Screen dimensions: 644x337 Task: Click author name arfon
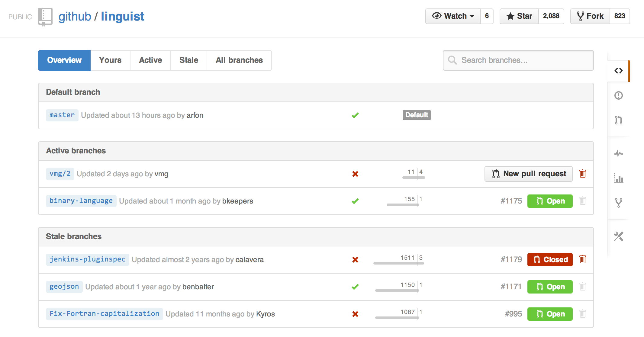[195, 115]
